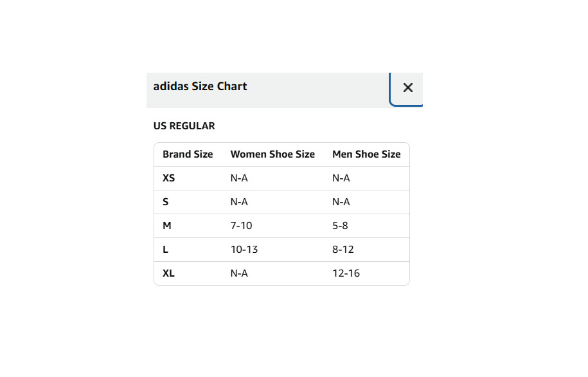Click the men N-A cell in XS row
Screen dimensions: 588x377
(341, 178)
